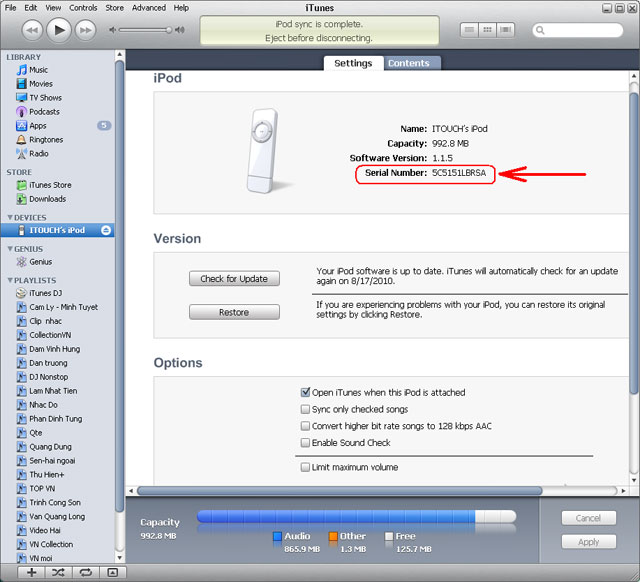Go to iTunes Store
The width and height of the screenshot is (640, 582).
click(50, 185)
